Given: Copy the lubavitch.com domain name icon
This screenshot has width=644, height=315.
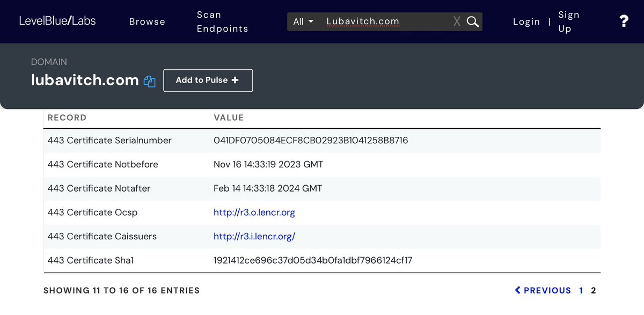Looking at the screenshot, I should pyautogui.click(x=150, y=82).
